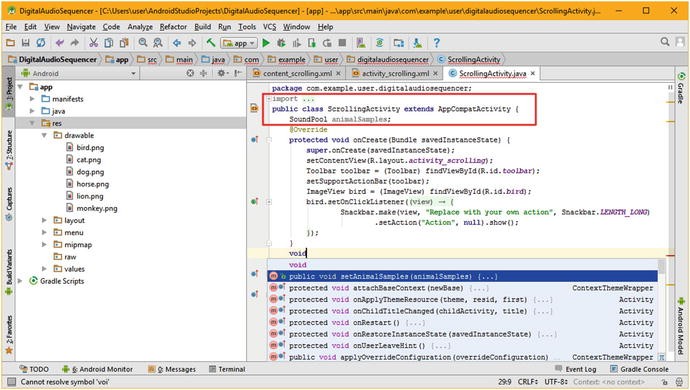Expand the mipmap folder
The height and width of the screenshot is (390, 690).
(44, 244)
